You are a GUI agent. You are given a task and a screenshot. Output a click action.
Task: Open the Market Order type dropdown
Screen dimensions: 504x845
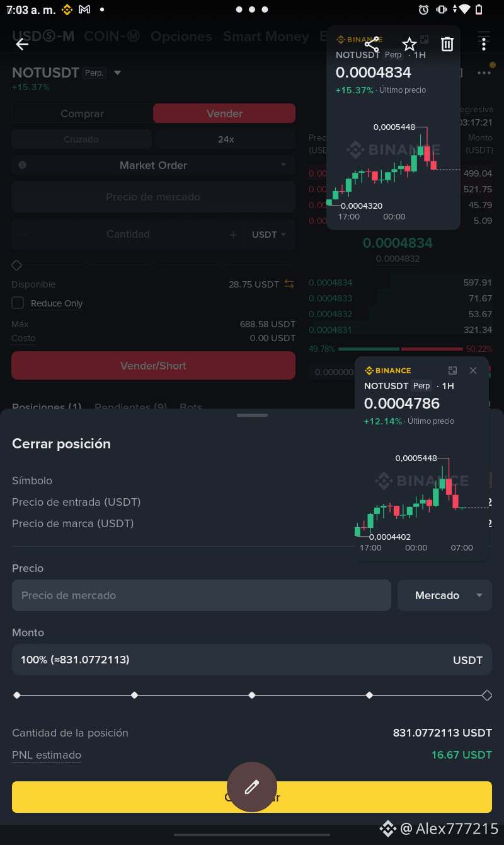(x=154, y=165)
